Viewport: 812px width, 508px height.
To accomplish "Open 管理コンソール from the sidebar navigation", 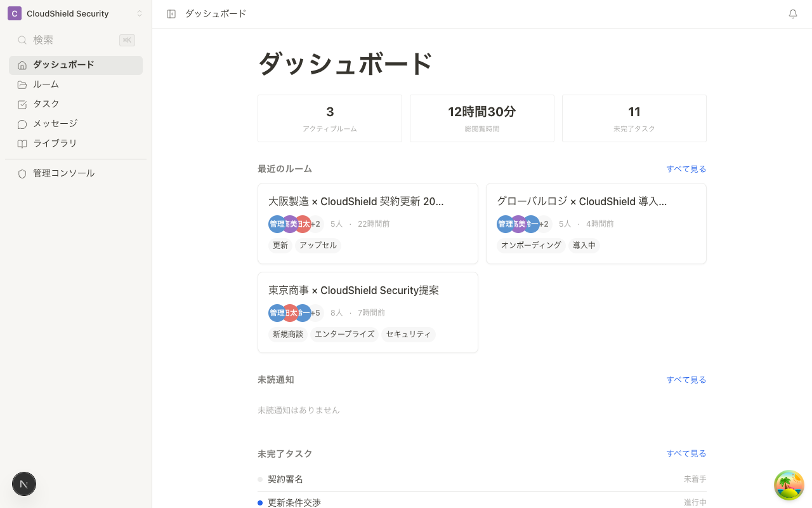I will [63, 173].
